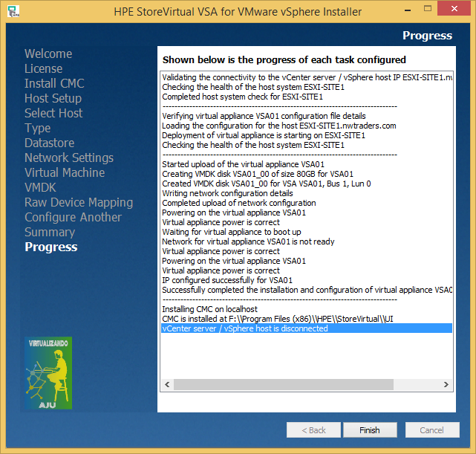Select the Install CMC step
The image size is (476, 454).
[x=54, y=83]
